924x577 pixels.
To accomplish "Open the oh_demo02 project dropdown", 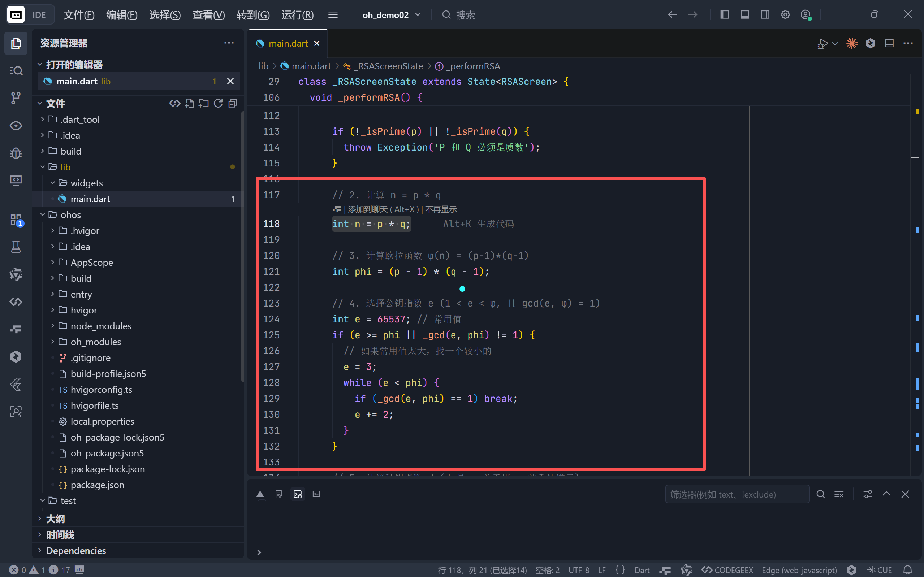I will coord(391,15).
